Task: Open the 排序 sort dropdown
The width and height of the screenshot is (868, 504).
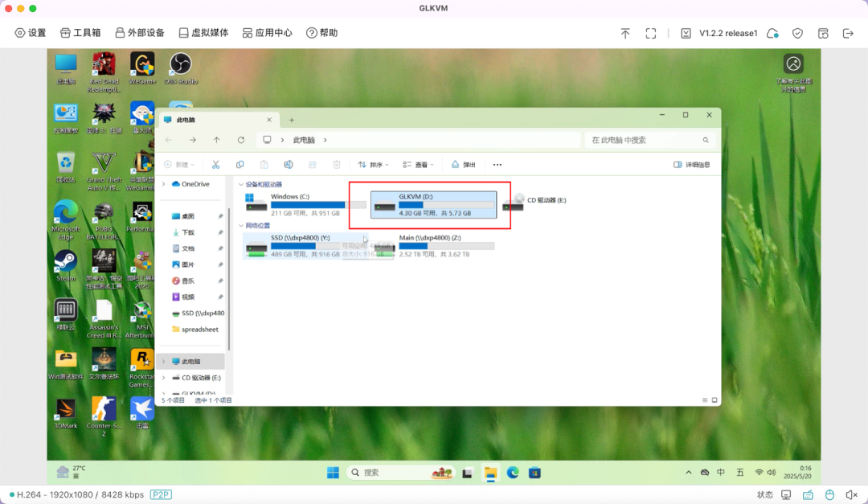Action: (373, 165)
